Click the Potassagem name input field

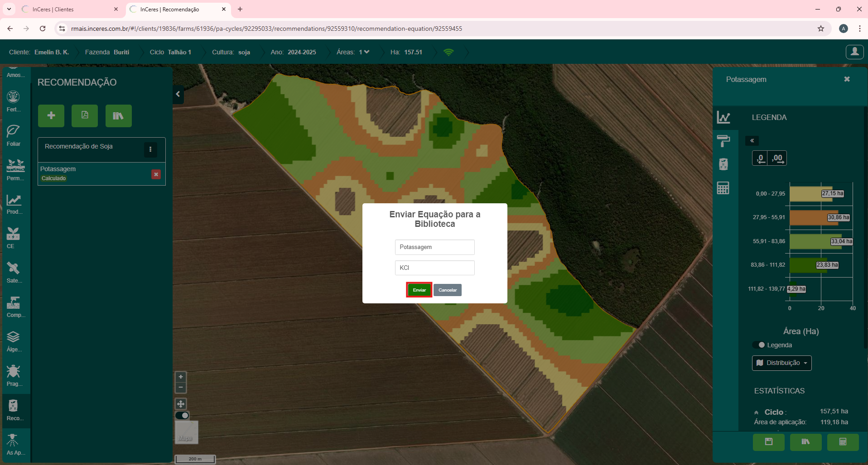434,247
